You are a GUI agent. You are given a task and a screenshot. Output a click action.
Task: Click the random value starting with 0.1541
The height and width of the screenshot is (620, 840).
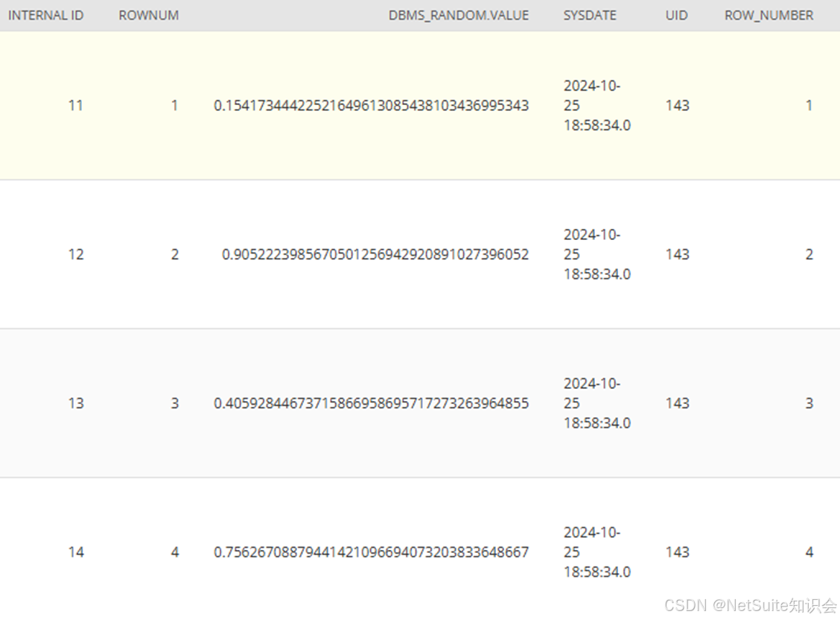coord(371,105)
